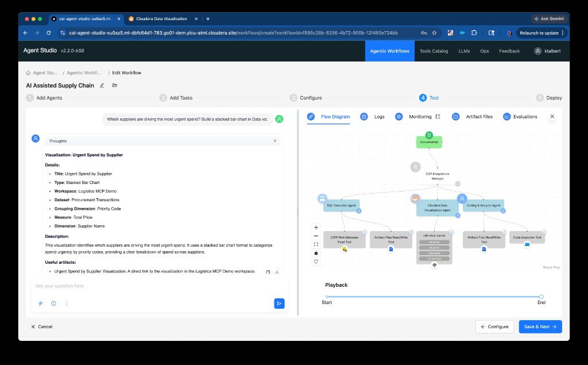Open the ktalbert user menu

547,51
